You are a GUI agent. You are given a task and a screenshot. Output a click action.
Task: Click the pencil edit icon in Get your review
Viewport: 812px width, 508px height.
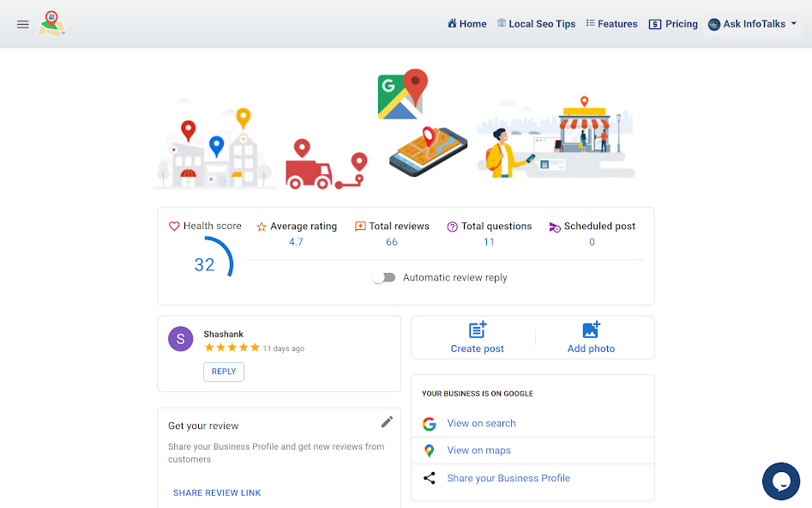tap(387, 422)
